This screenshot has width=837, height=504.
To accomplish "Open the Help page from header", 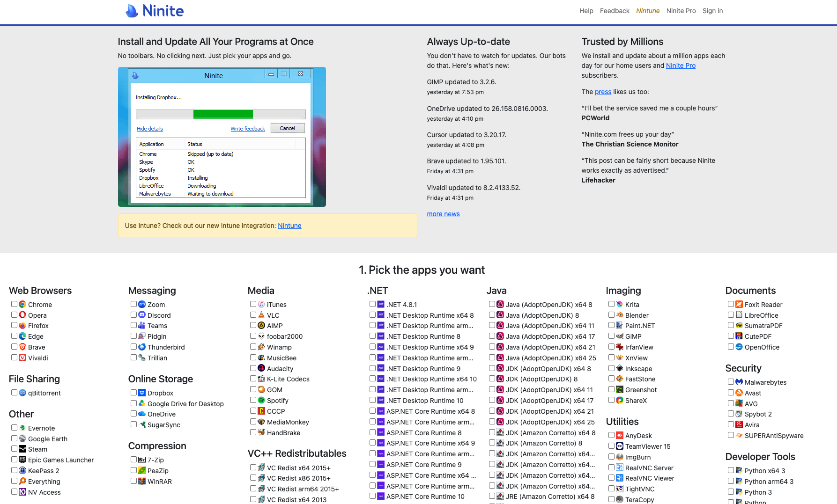I will pos(586,11).
